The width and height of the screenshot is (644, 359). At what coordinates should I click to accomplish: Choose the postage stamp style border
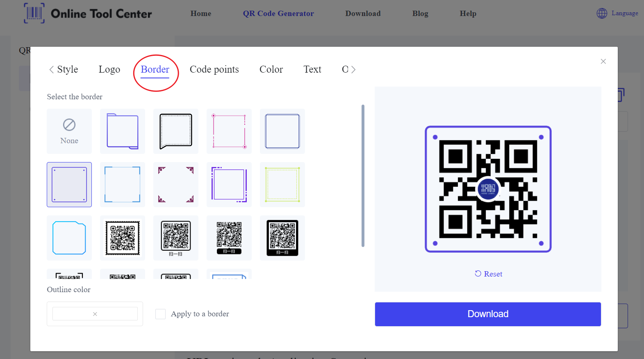[x=123, y=238]
